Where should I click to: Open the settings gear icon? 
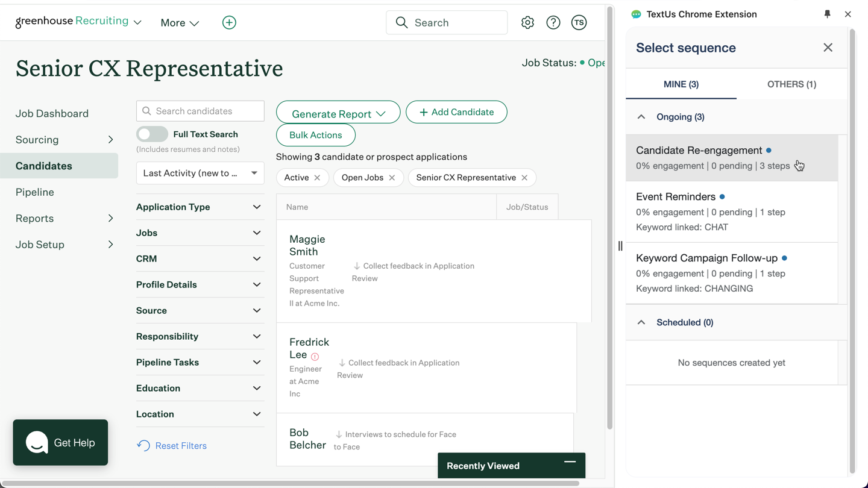tap(527, 23)
